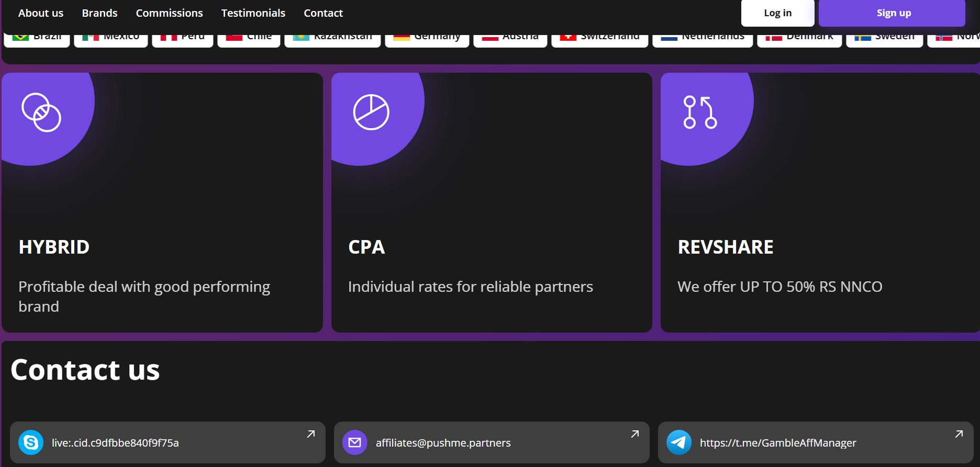The width and height of the screenshot is (980, 467).
Task: Click the purple email envelope icon
Action: 355,442
